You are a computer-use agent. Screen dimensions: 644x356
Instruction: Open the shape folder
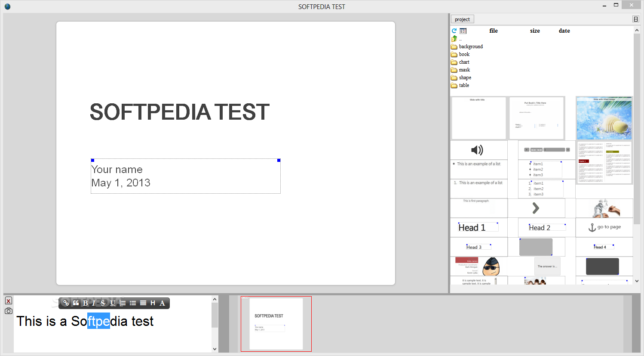(x=461, y=77)
